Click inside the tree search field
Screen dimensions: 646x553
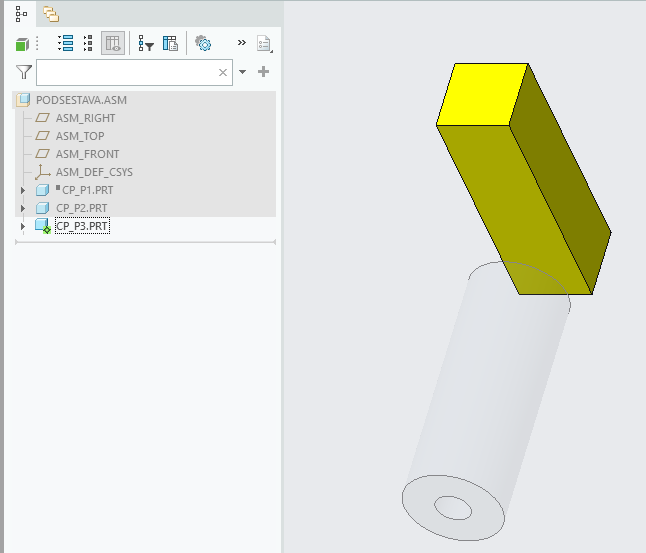(x=125, y=72)
